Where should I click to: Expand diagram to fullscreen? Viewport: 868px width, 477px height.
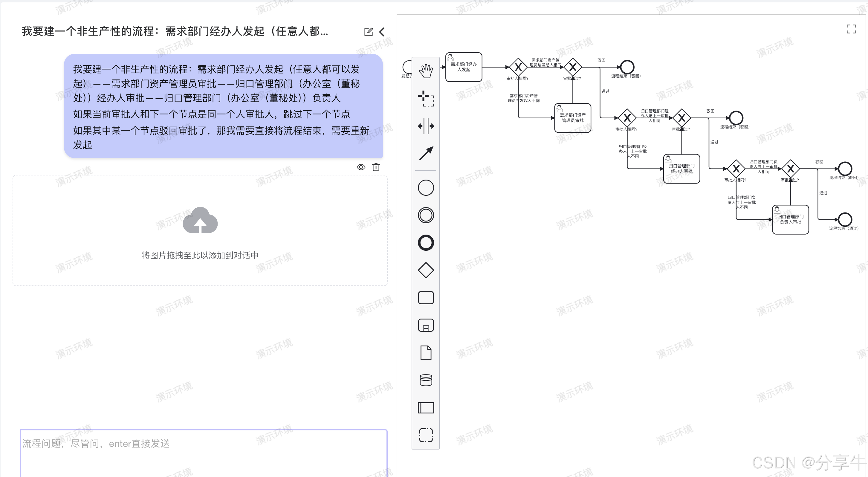pyautogui.click(x=851, y=29)
